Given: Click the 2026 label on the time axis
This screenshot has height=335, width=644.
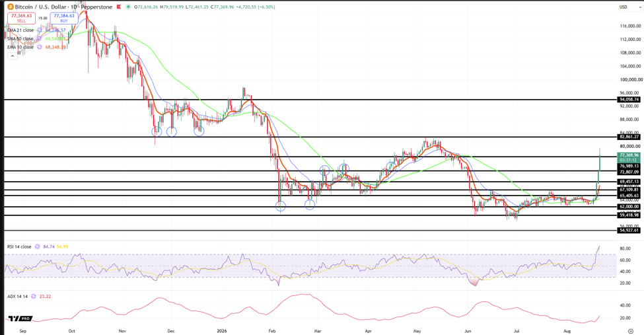Looking at the screenshot, I should (x=222, y=331).
